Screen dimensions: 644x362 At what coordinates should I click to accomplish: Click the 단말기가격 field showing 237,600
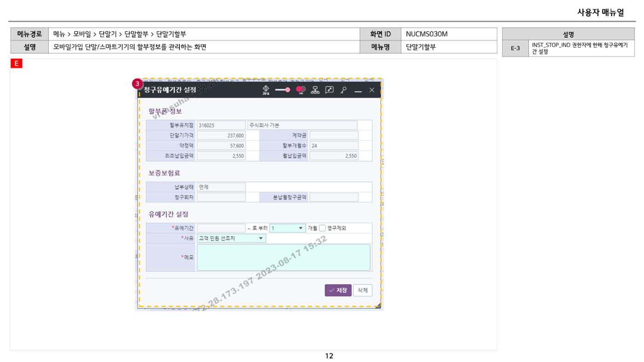221,136
